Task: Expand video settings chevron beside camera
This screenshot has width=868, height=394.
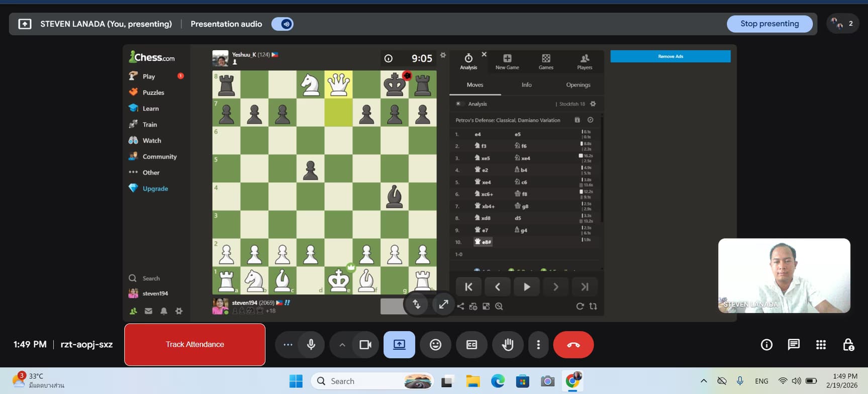Action: point(342,345)
